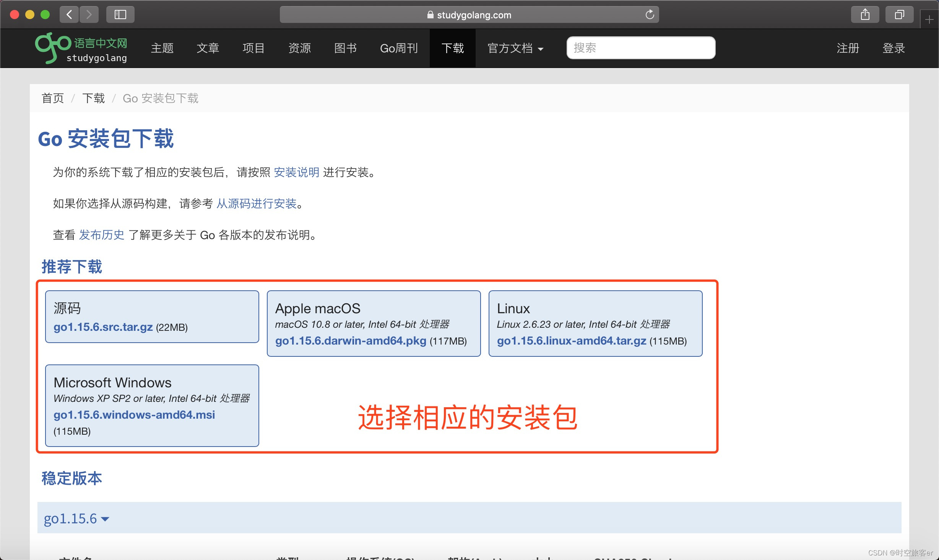Download go1.15.6.windows-amd64.msi
The image size is (939, 560).
click(134, 415)
